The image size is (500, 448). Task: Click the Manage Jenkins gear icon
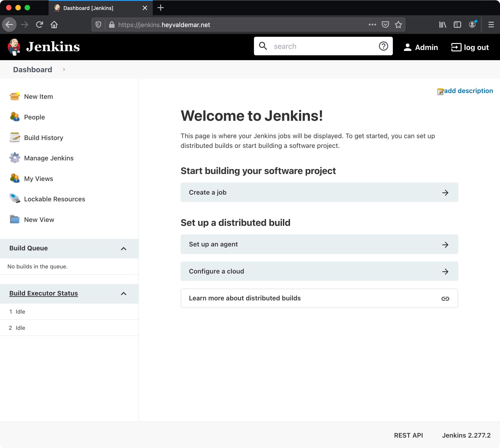point(15,158)
